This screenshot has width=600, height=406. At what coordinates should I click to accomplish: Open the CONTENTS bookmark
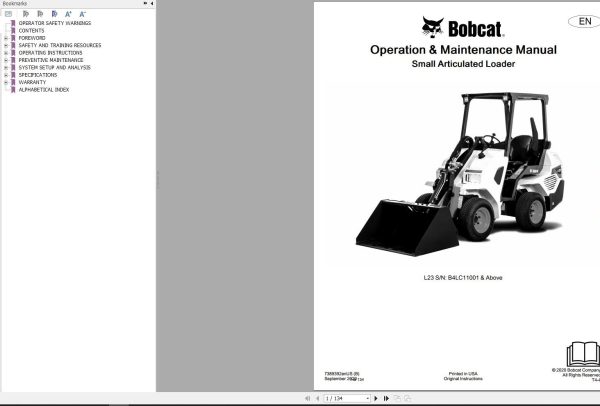click(x=31, y=31)
